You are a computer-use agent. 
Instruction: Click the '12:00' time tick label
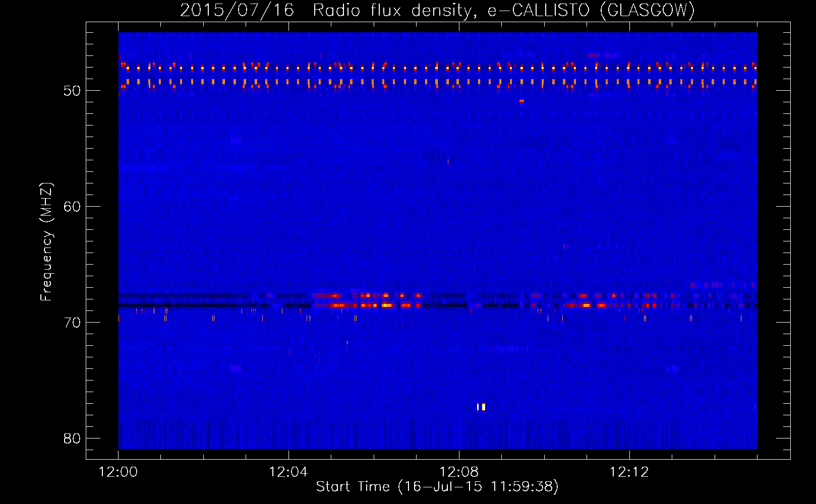(118, 472)
